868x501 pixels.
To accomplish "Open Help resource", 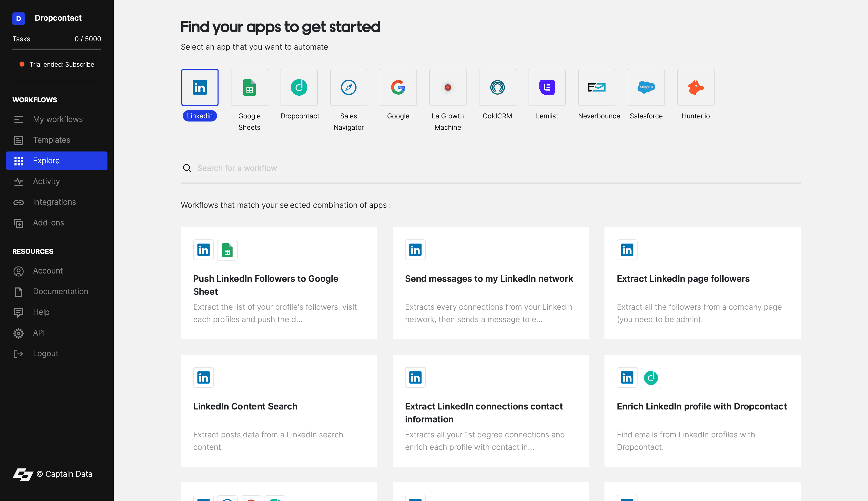I will pos(57,312).
